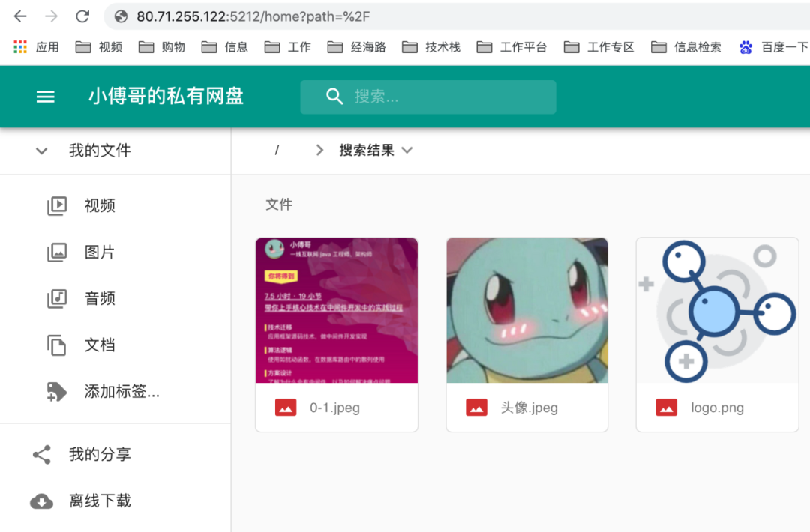Image resolution: width=810 pixels, height=532 pixels.
Task: Open the 音频 category
Action: (100, 299)
